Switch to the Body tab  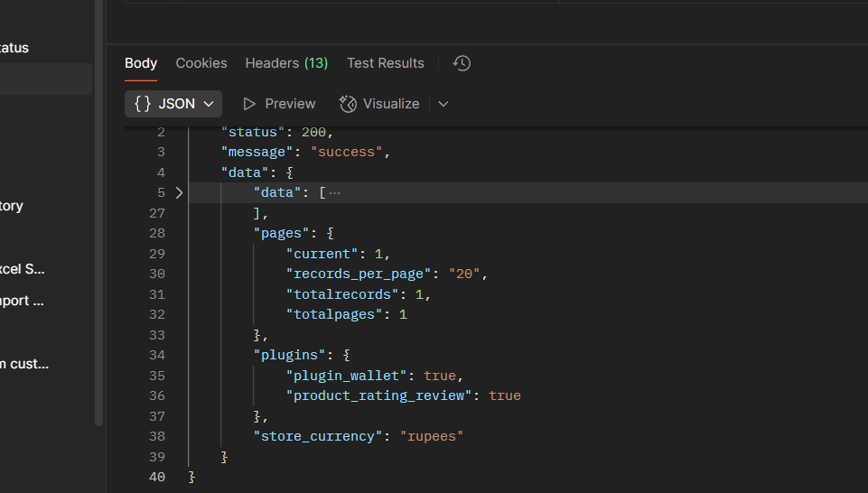(x=141, y=63)
